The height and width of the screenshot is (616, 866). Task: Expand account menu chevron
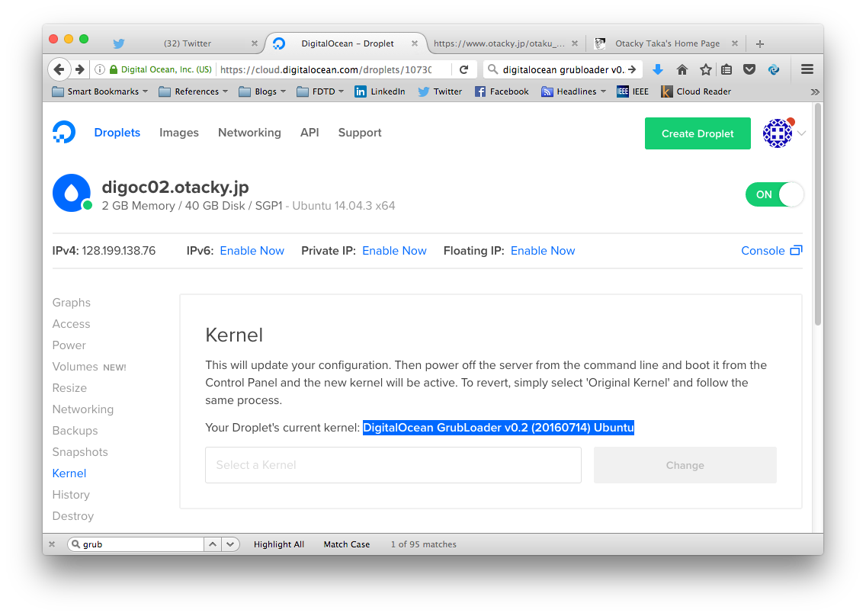pos(802,133)
